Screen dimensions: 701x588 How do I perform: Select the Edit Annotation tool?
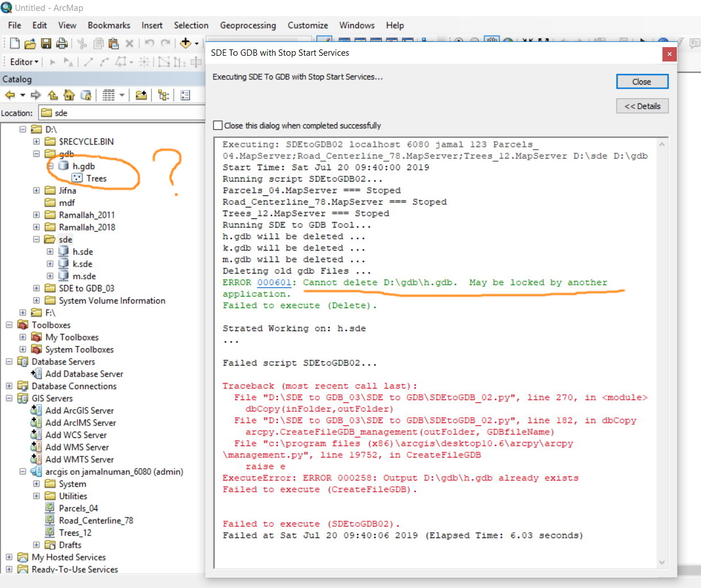pyautogui.click(x=68, y=62)
